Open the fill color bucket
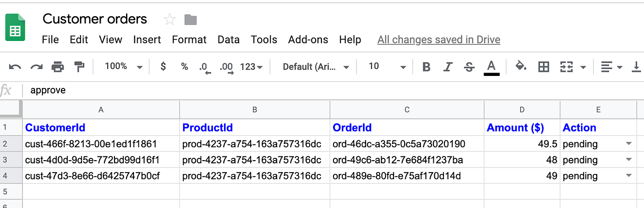The image size is (644, 208). point(521,67)
